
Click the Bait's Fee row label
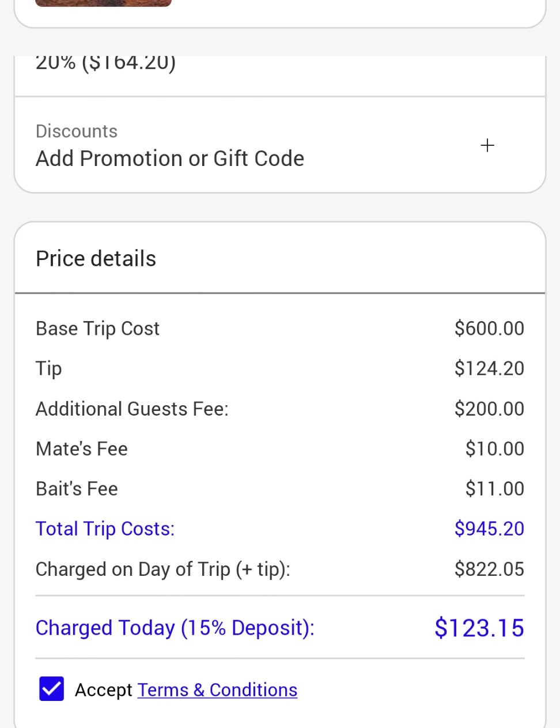[77, 489]
